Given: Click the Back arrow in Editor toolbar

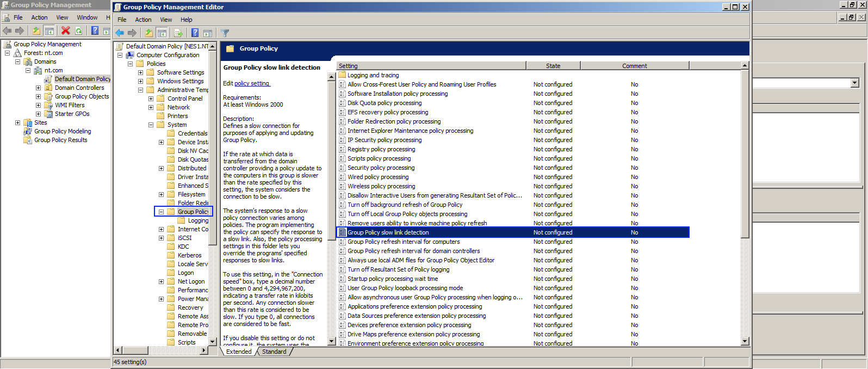Looking at the screenshot, I should pyautogui.click(x=120, y=33).
